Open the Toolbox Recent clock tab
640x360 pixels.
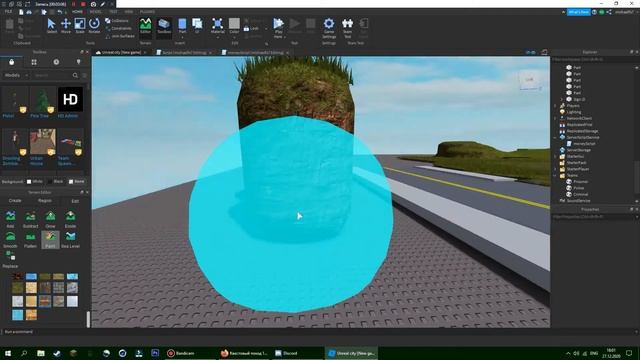pyautogui.click(x=56, y=62)
